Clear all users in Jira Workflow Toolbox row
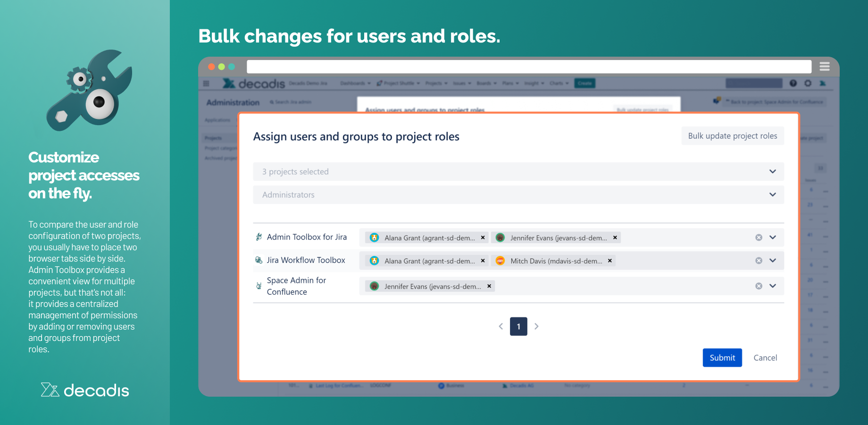The height and width of the screenshot is (425, 868). (759, 261)
